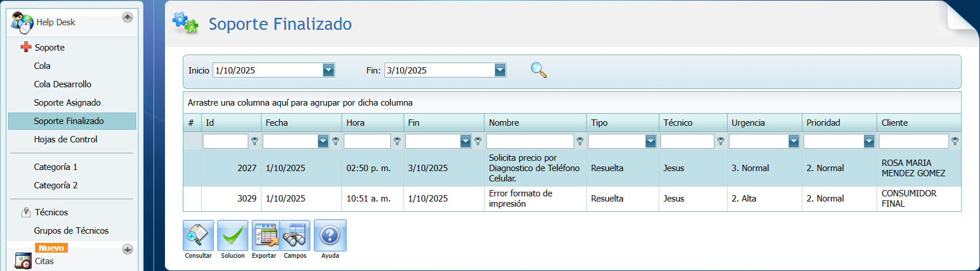The image size is (980, 271).
Task: Click the gears icon beside Soporte Finalizado title
Action: pyautogui.click(x=185, y=22)
